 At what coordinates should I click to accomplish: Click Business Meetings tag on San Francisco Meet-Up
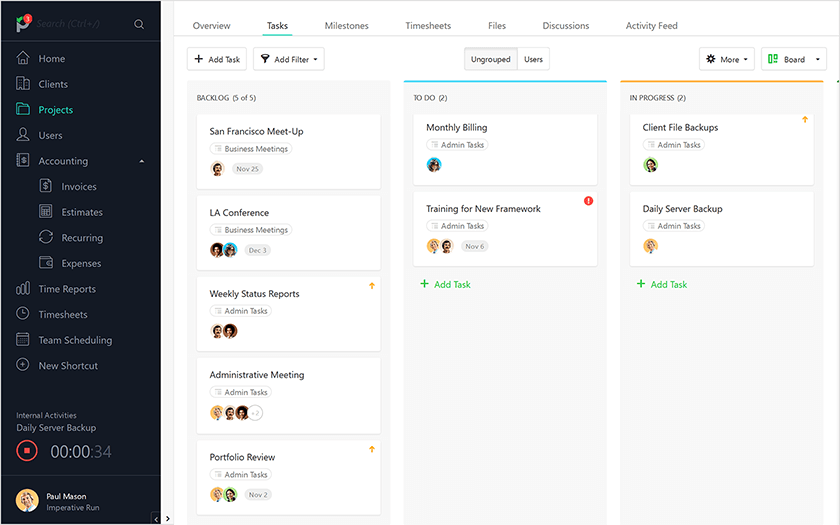click(x=251, y=149)
